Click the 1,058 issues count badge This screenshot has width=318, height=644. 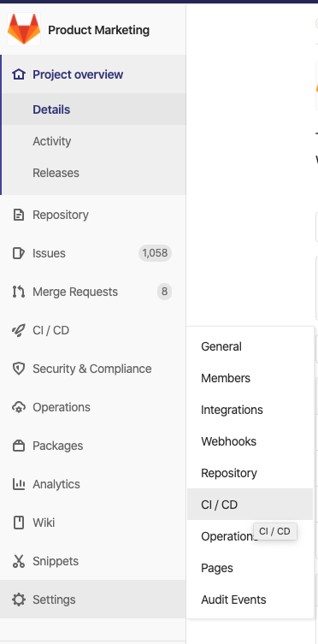point(155,253)
